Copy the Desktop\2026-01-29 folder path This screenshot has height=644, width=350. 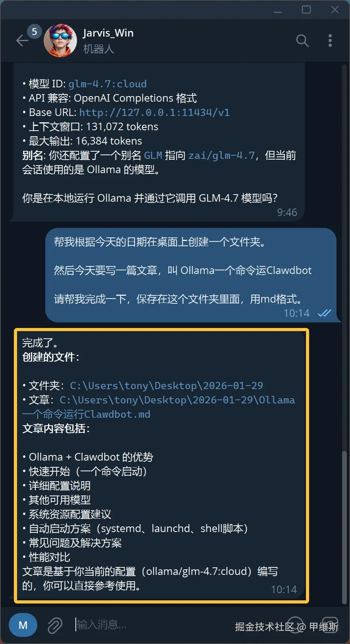pyautogui.click(x=166, y=386)
